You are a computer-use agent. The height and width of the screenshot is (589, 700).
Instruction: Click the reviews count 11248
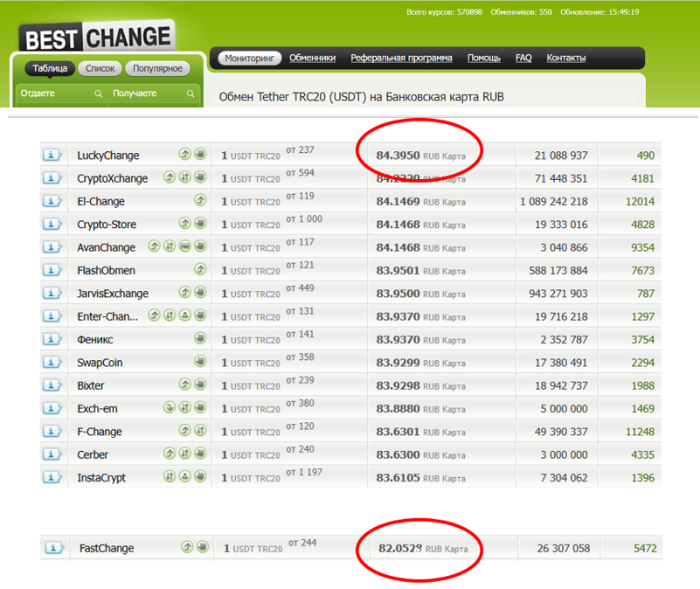(640, 432)
